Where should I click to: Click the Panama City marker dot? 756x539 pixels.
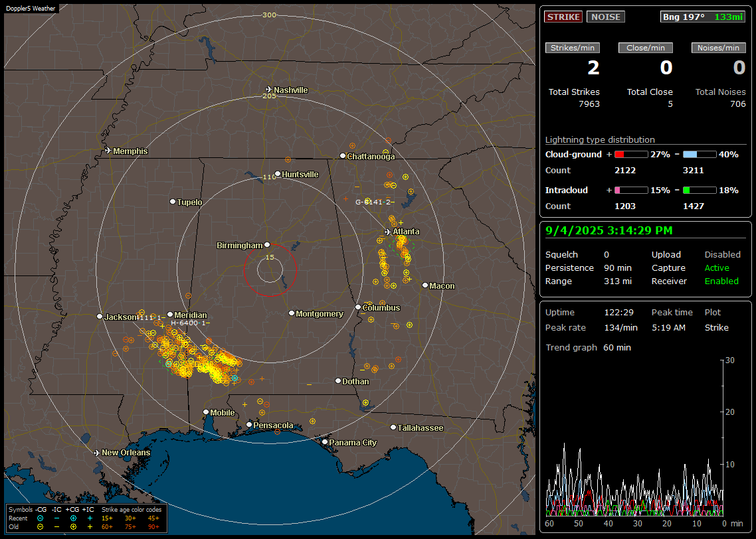click(325, 441)
